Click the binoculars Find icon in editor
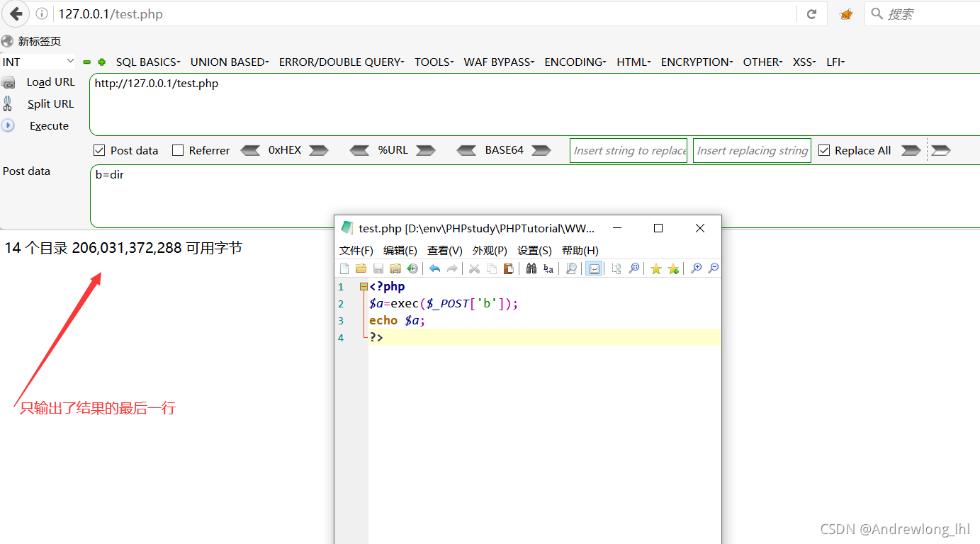Image resolution: width=980 pixels, height=544 pixels. point(531,268)
